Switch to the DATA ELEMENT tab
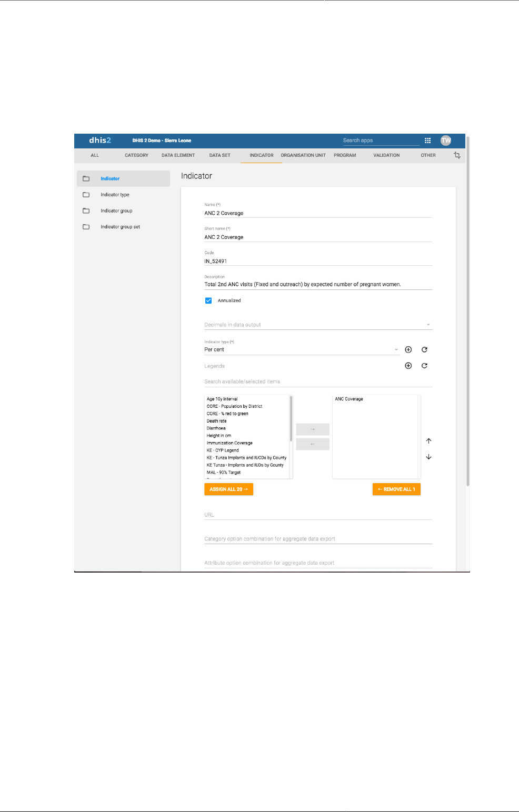The height and width of the screenshot is (812, 519). pos(178,155)
